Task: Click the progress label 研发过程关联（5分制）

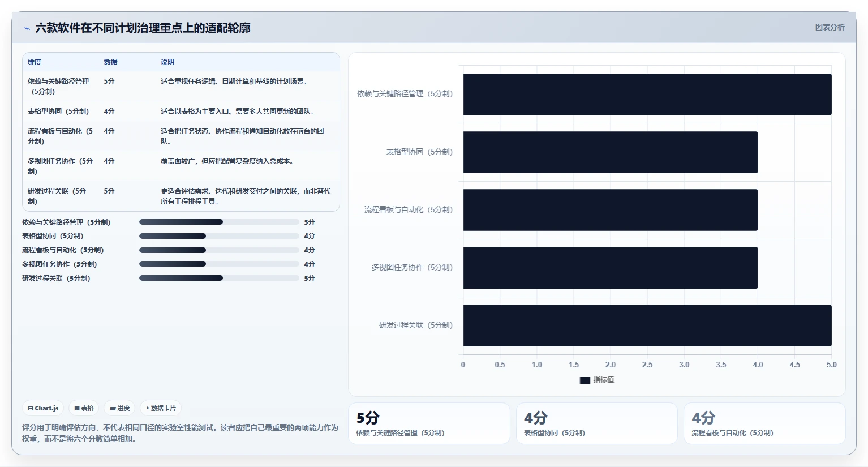Action: click(x=56, y=279)
